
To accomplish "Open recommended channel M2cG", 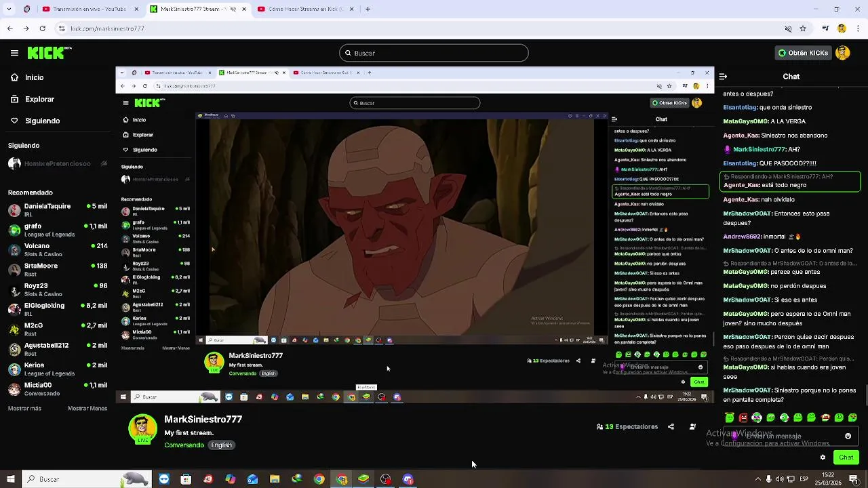I will click(58, 329).
